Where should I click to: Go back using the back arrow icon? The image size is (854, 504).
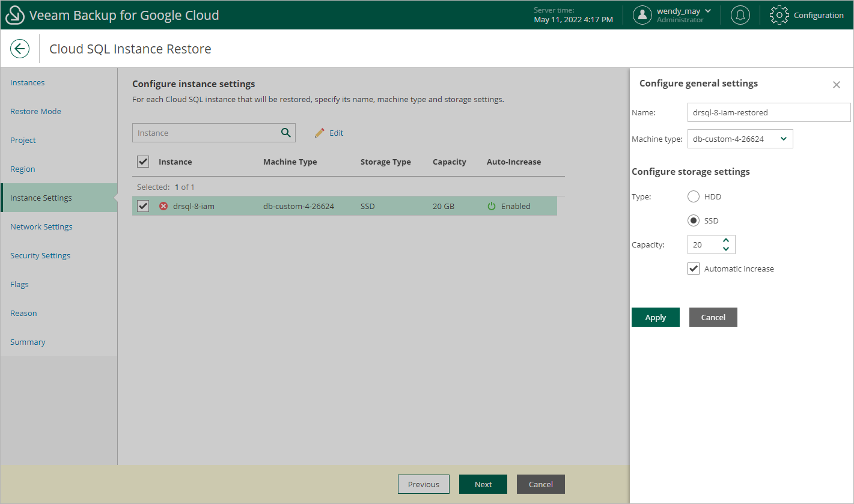[x=20, y=49]
